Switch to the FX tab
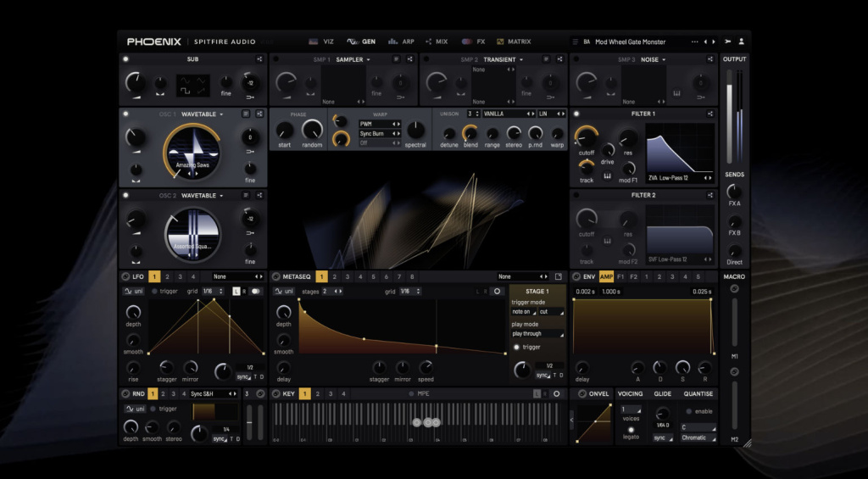This screenshot has height=479, width=868. tap(474, 42)
